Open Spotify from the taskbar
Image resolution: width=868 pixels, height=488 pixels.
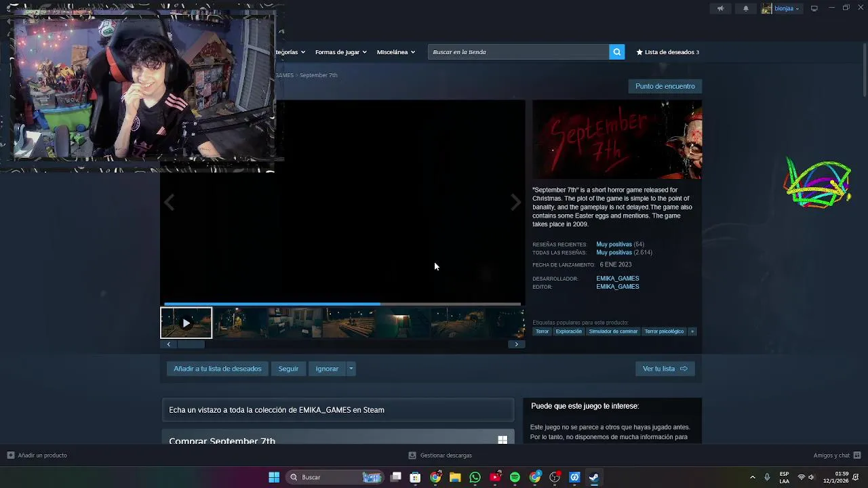click(515, 477)
